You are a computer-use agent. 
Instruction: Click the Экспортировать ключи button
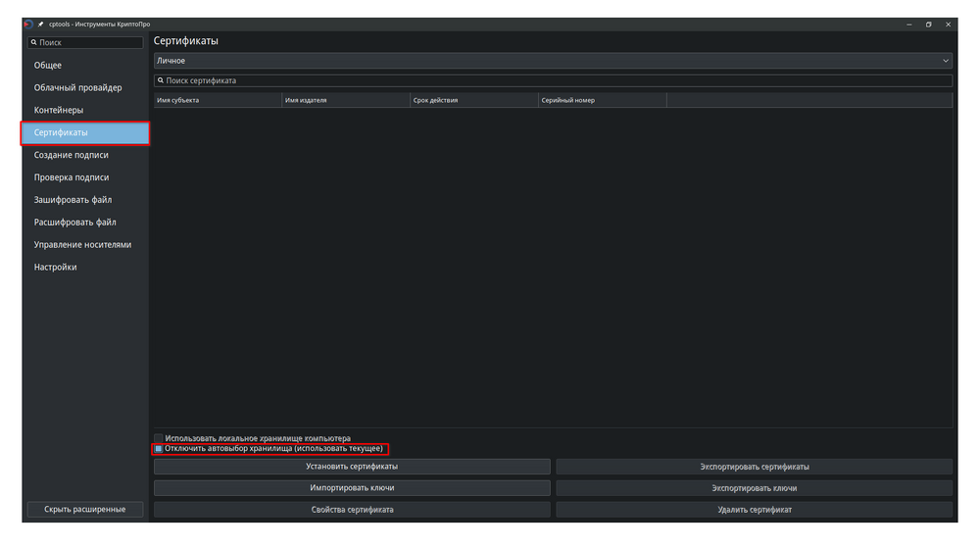click(754, 488)
